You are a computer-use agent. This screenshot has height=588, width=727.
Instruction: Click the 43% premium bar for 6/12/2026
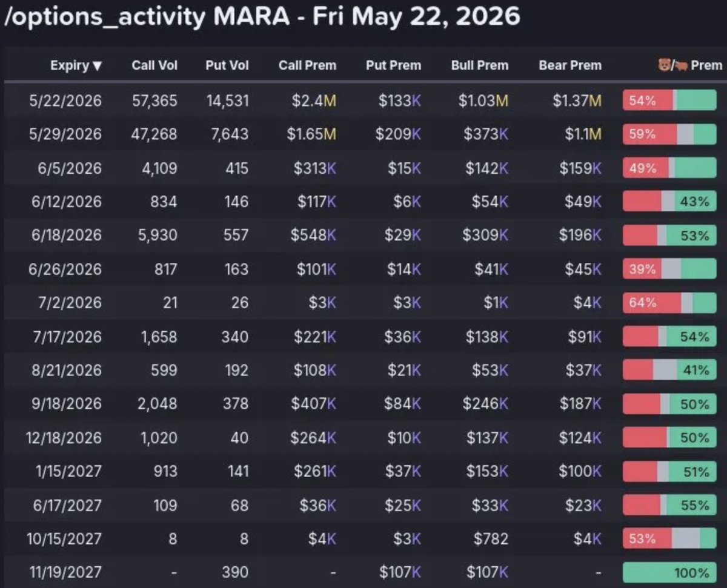669,202
